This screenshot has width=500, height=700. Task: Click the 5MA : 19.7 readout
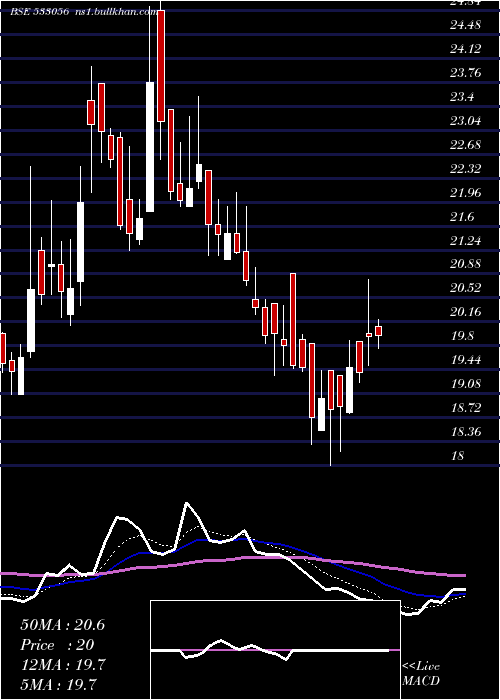tap(58, 685)
